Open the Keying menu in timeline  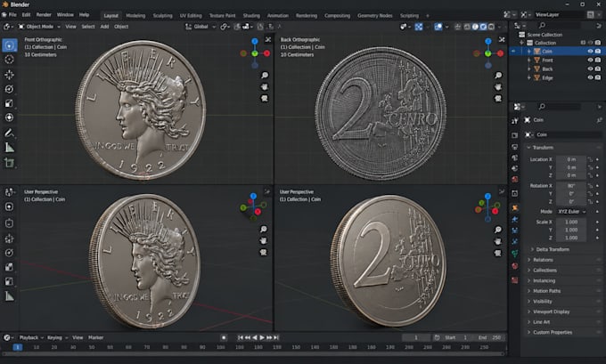pos(57,338)
